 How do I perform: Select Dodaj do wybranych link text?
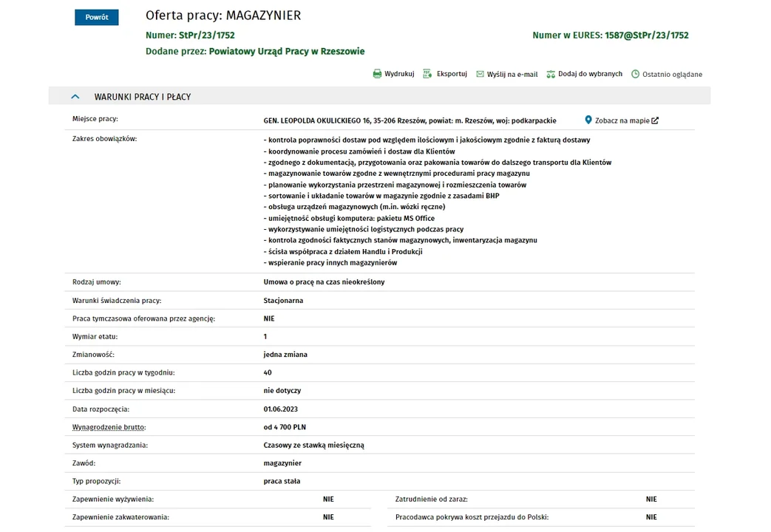(590, 74)
